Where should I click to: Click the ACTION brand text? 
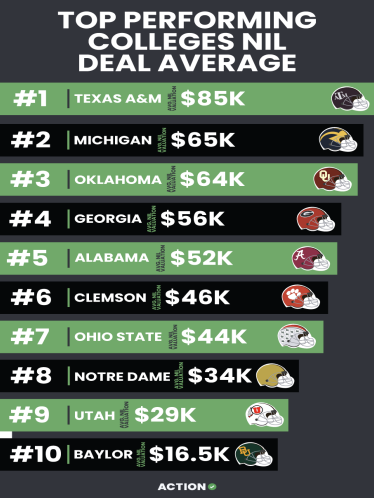click(x=182, y=487)
